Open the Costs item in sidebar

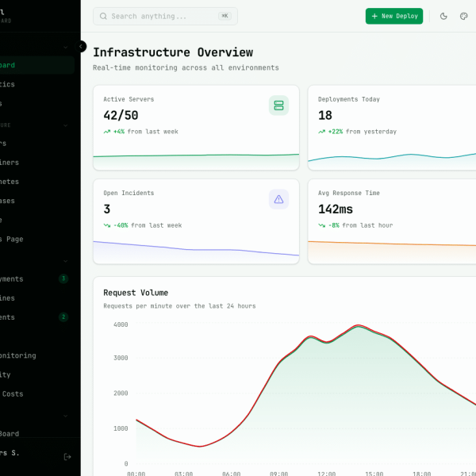[14, 393]
